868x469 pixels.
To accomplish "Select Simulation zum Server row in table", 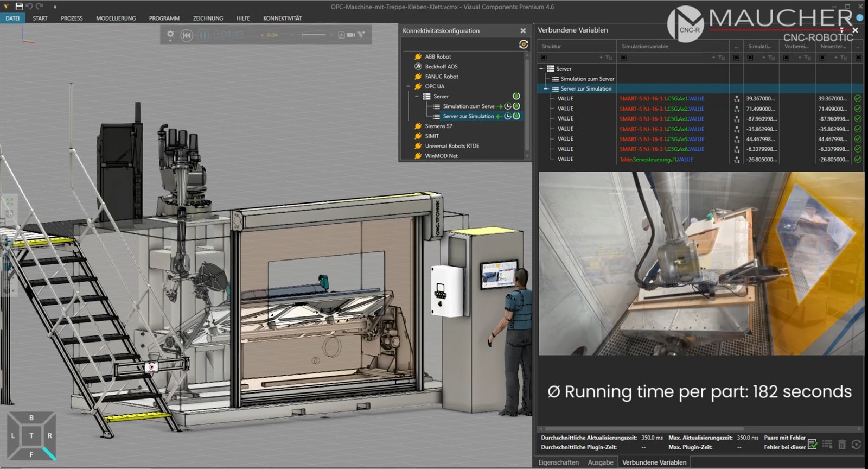I will point(587,79).
